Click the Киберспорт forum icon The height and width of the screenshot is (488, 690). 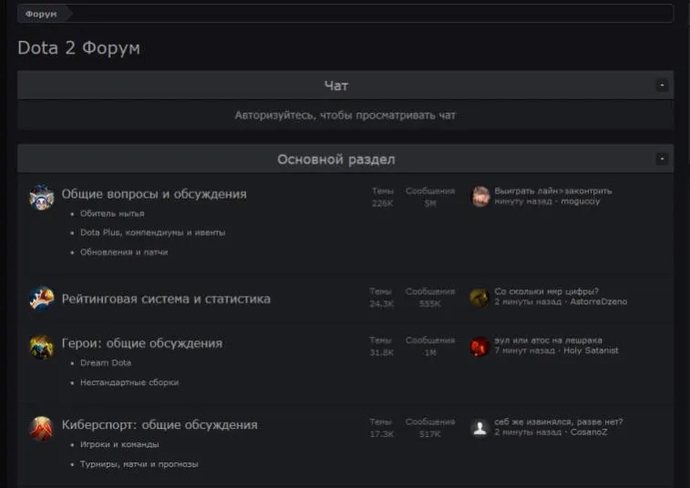point(42,428)
